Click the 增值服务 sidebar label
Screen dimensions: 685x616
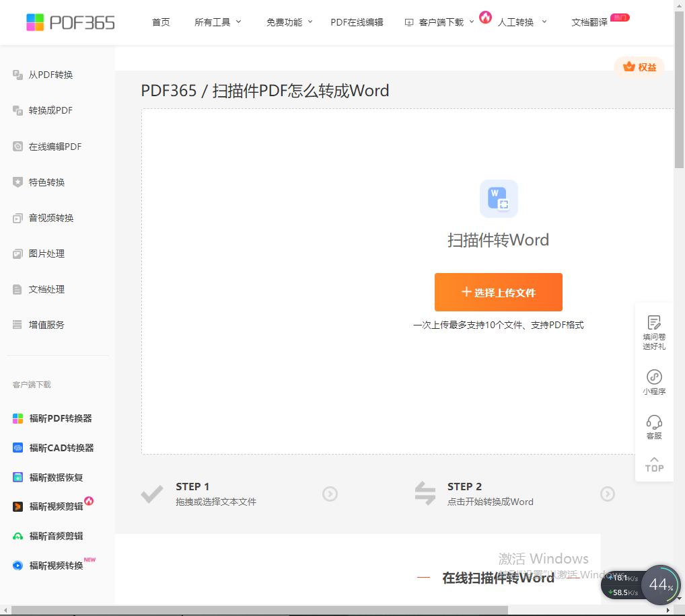click(46, 325)
